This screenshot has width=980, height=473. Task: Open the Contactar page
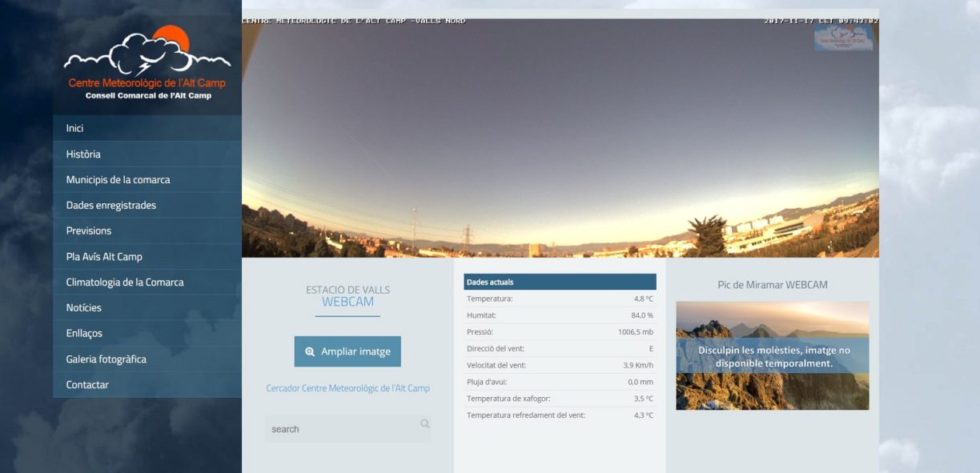coord(87,385)
